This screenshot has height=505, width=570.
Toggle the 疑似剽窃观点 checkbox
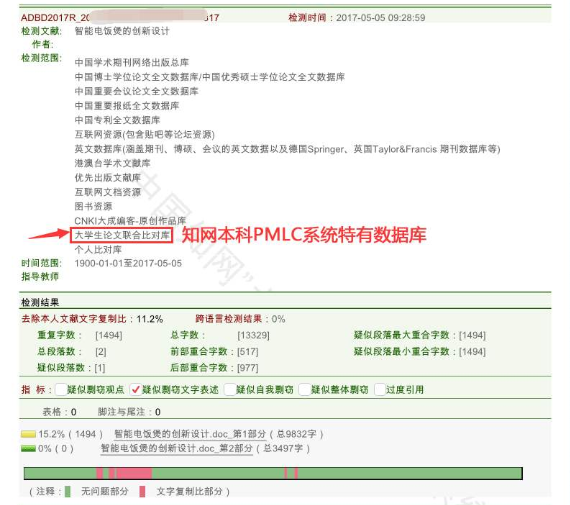click(x=61, y=389)
